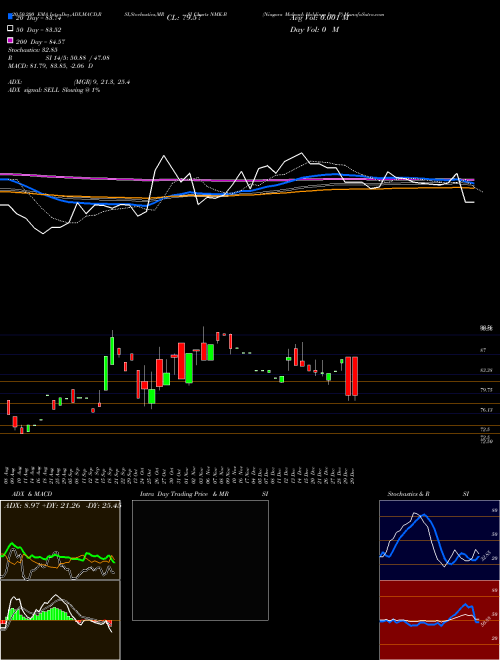The height and width of the screenshot is (660, 500).
Task: Click the white 50 Day legend swatch
Action: [x=10, y=29]
